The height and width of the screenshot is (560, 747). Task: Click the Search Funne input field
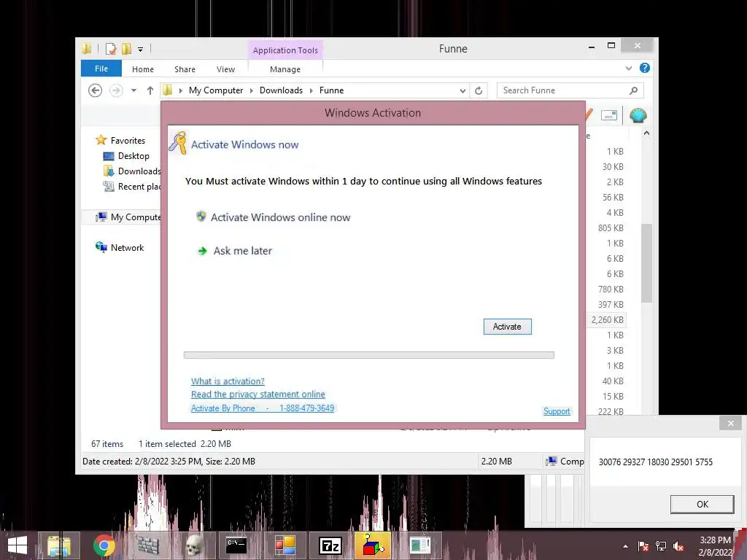562,90
